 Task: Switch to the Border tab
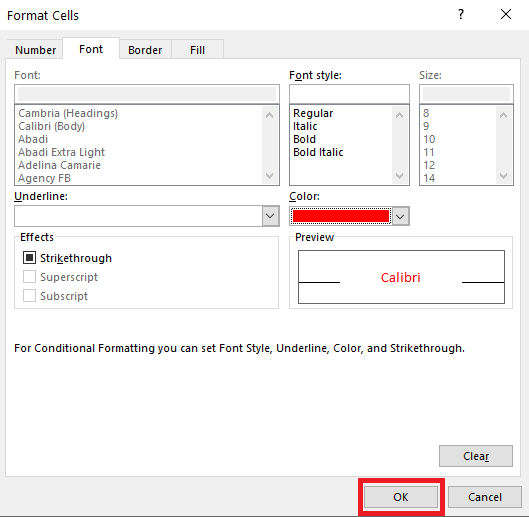(145, 50)
